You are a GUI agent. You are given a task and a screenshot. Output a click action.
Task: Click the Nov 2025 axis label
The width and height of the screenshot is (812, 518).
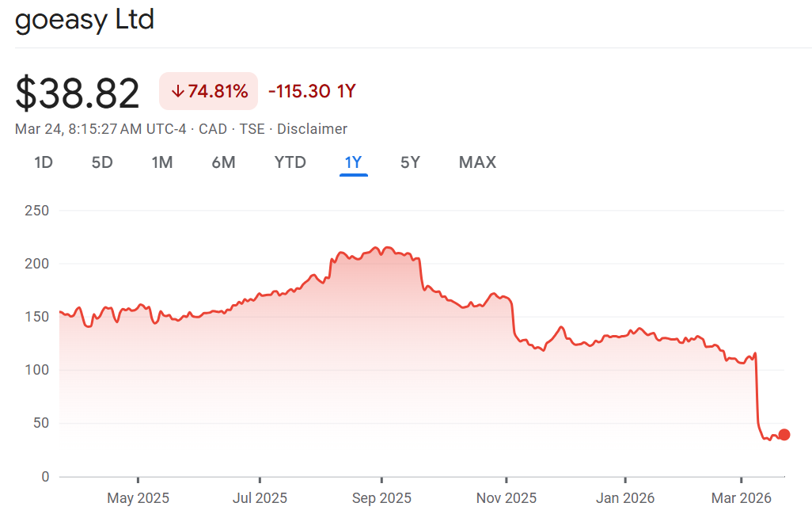click(x=506, y=498)
